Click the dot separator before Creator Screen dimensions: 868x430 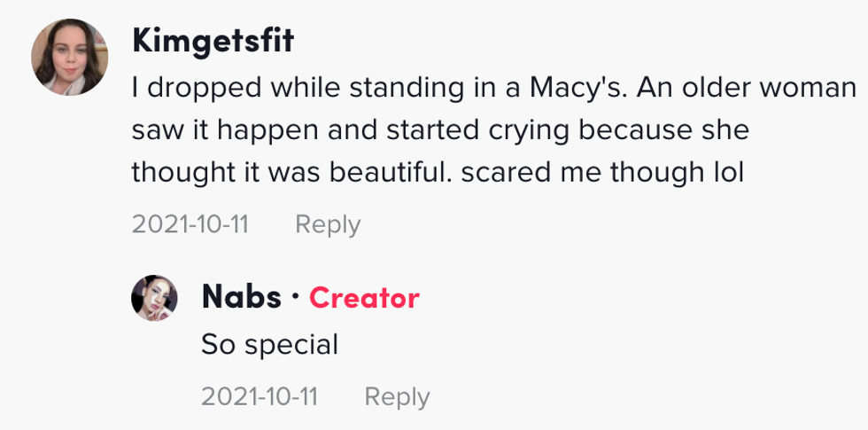point(295,298)
